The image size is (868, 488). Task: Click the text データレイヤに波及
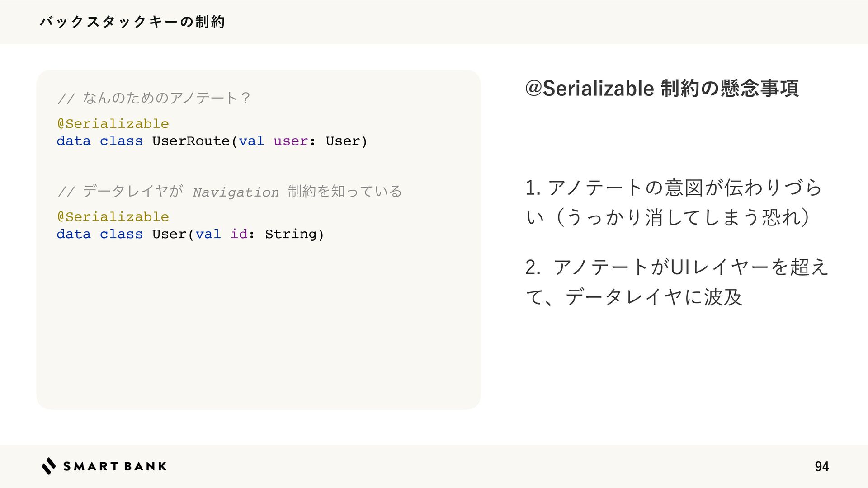point(654,297)
